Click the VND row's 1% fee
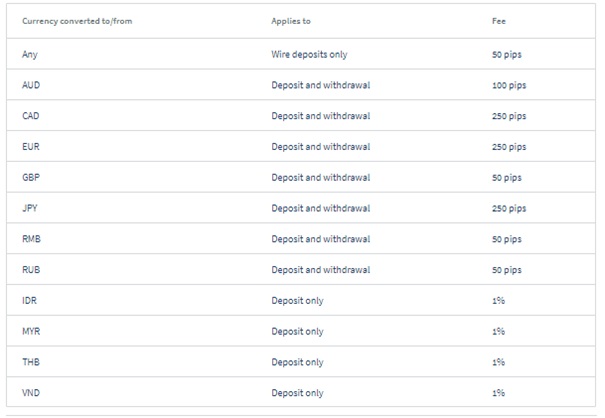Viewport: 605px width, 418px height. 498,393
